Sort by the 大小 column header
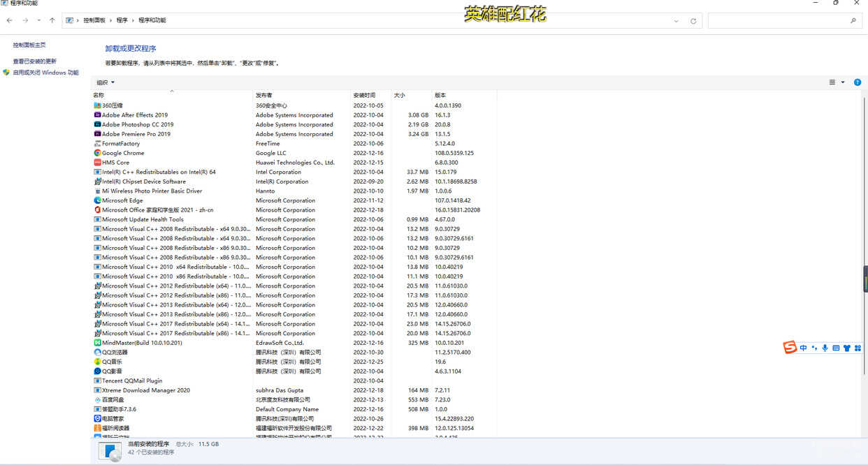The image size is (868, 465). 412,95
